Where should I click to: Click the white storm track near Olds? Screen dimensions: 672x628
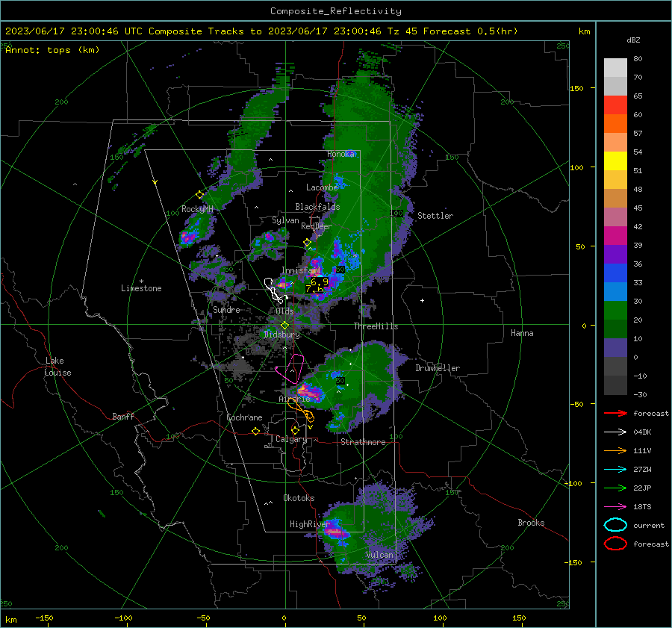tap(275, 290)
